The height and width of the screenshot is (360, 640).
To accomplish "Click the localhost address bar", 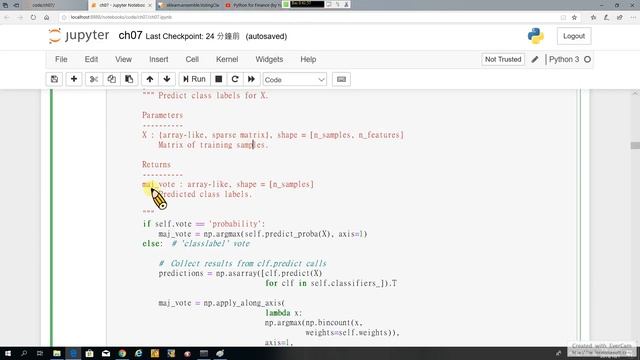I will click(x=310, y=17).
